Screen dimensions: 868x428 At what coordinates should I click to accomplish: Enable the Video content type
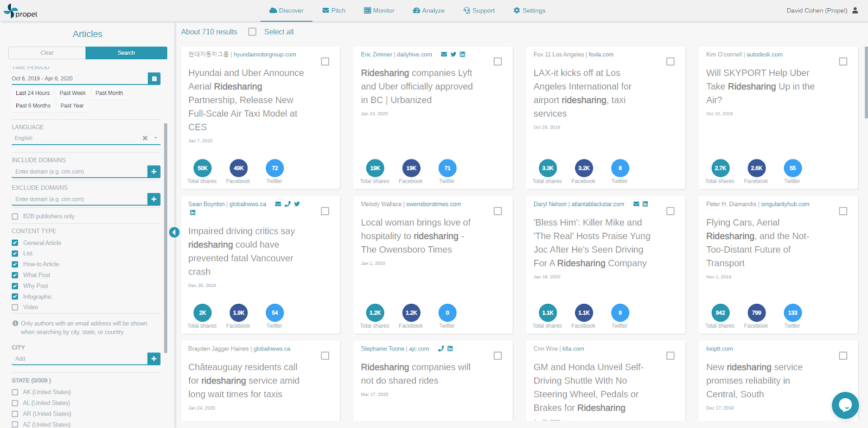(15, 308)
